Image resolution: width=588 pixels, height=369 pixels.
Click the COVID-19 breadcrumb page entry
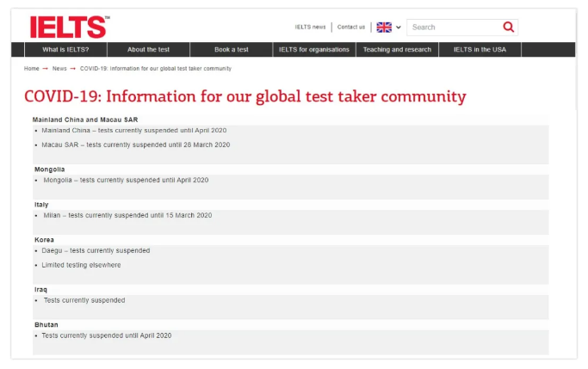click(156, 69)
